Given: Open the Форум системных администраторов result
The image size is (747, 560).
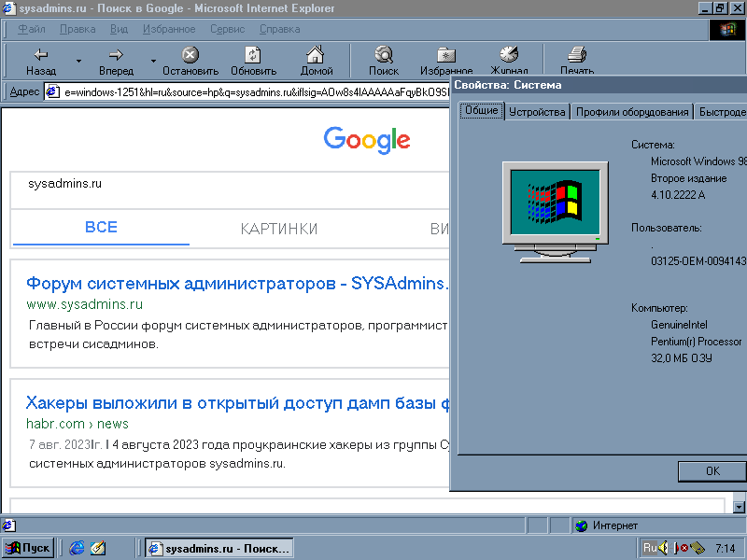Looking at the screenshot, I should coord(237,284).
